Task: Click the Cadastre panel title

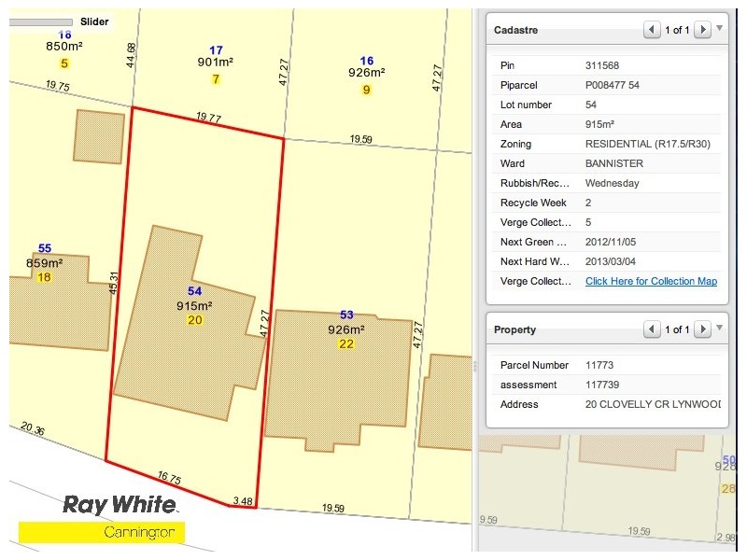Action: (x=515, y=30)
